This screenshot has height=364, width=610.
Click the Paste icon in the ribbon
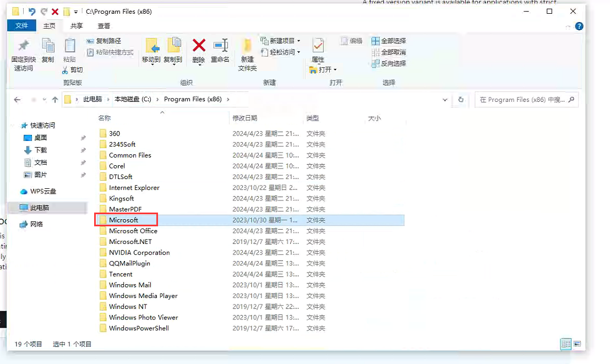[x=69, y=46]
